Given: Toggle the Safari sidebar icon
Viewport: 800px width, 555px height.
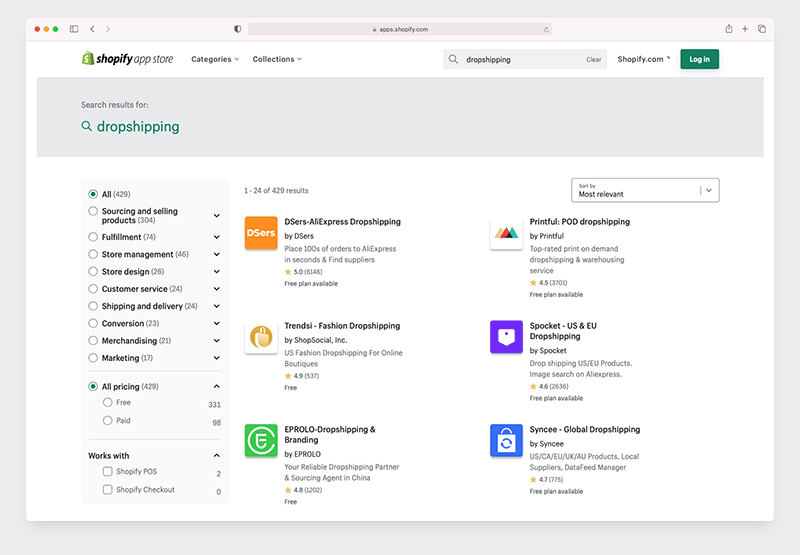Looking at the screenshot, I should (74, 29).
